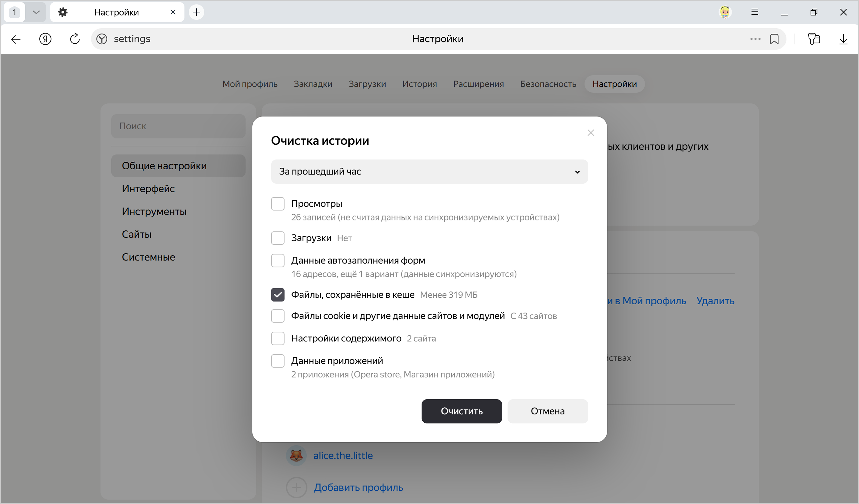Add bookmark with the bookmark icon
This screenshot has width=859, height=504.
(774, 39)
